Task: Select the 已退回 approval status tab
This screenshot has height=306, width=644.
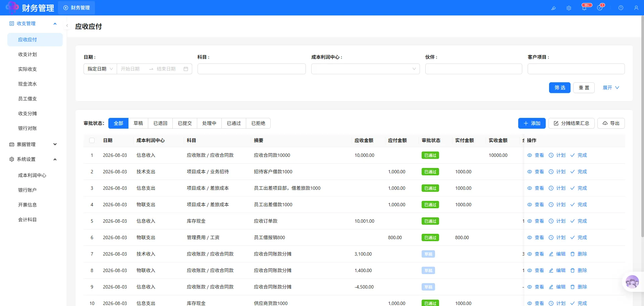Action: tap(160, 123)
